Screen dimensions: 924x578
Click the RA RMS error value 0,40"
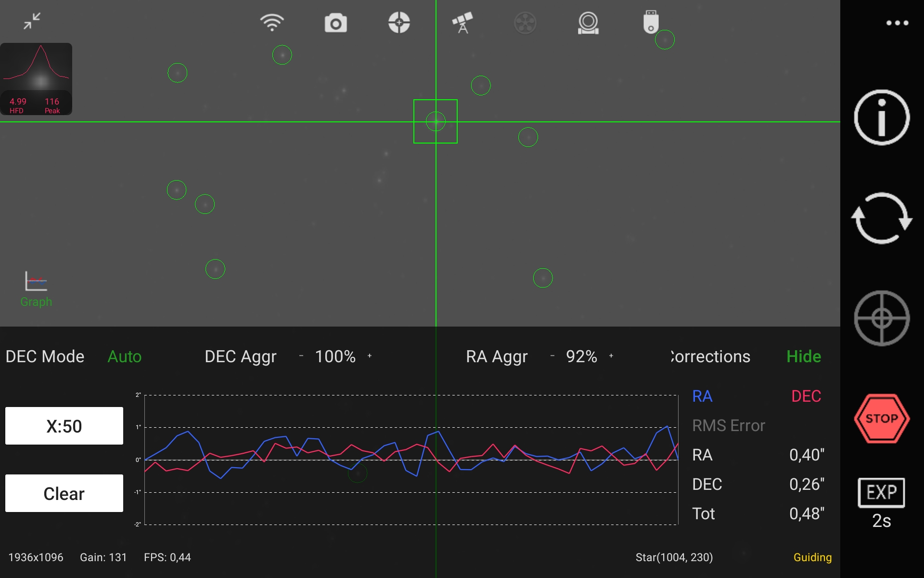pyautogui.click(x=807, y=455)
